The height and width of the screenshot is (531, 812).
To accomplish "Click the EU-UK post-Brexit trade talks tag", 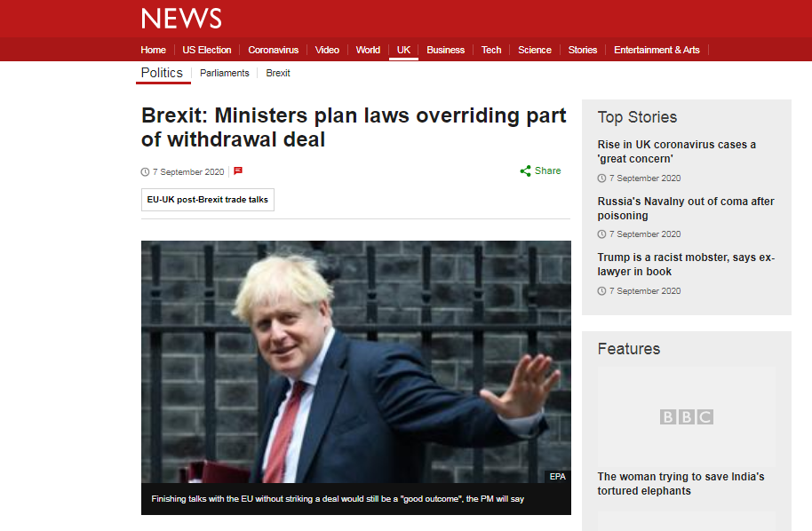I will click(208, 200).
